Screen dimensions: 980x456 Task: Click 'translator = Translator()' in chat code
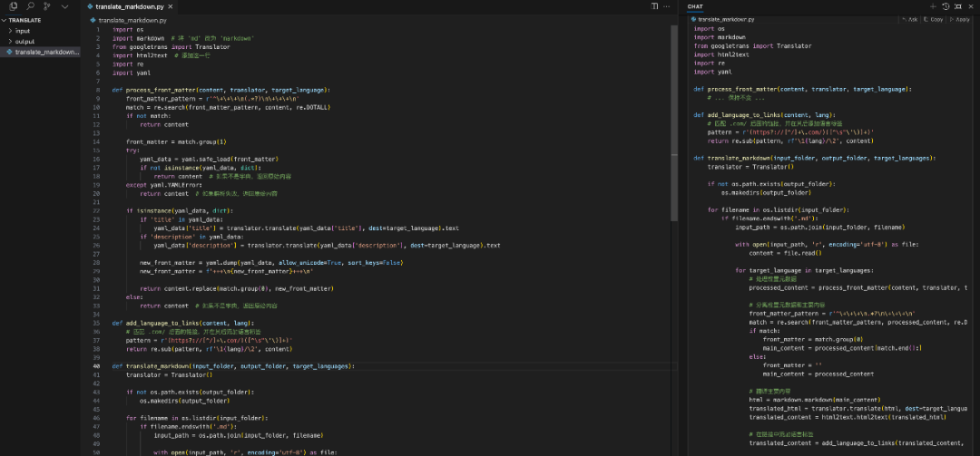click(750, 167)
